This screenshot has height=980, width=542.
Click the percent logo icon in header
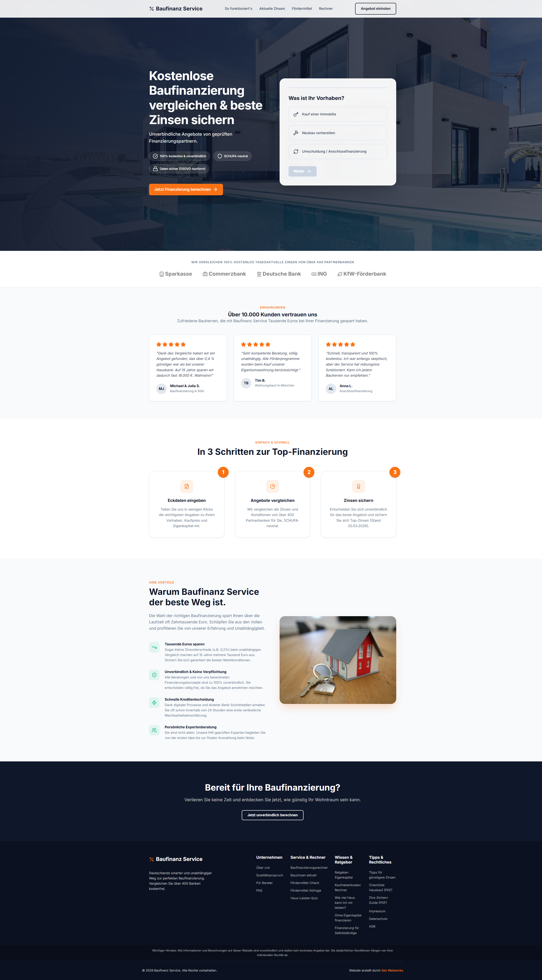pos(152,9)
